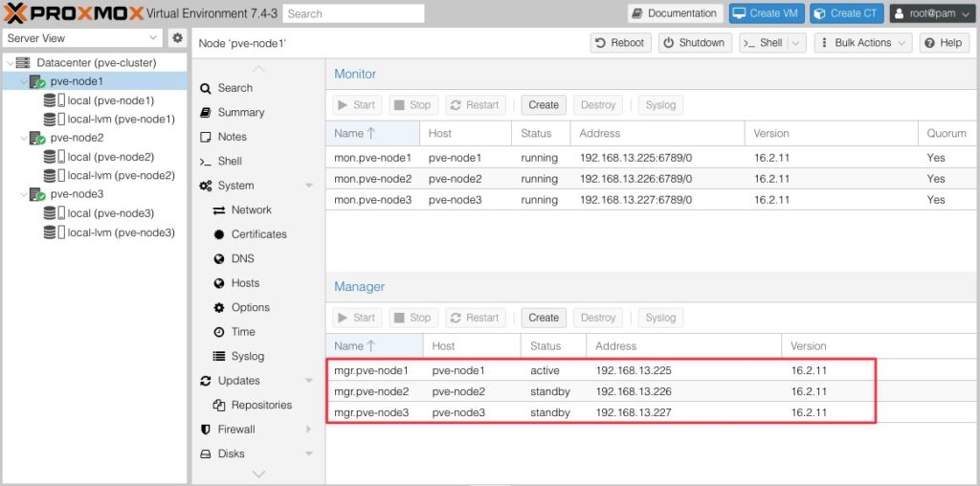Select pve-node2 in the server tree
The width and height of the screenshot is (980, 486).
[x=77, y=138]
